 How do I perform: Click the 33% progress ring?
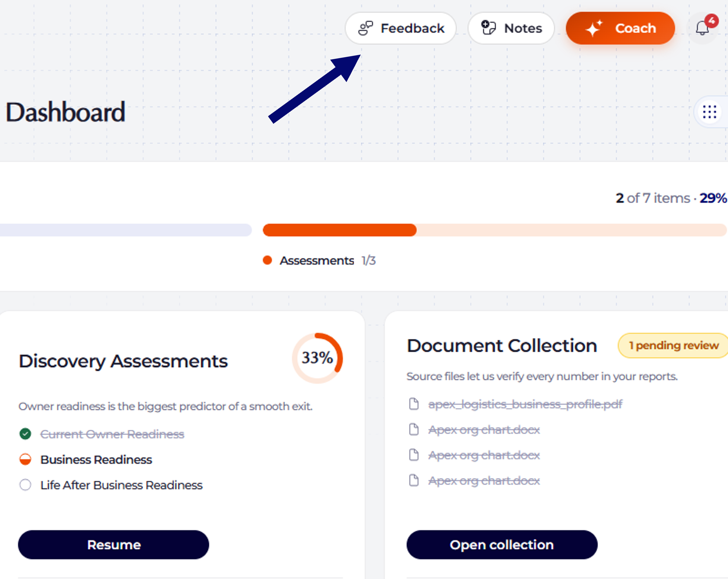[317, 358]
